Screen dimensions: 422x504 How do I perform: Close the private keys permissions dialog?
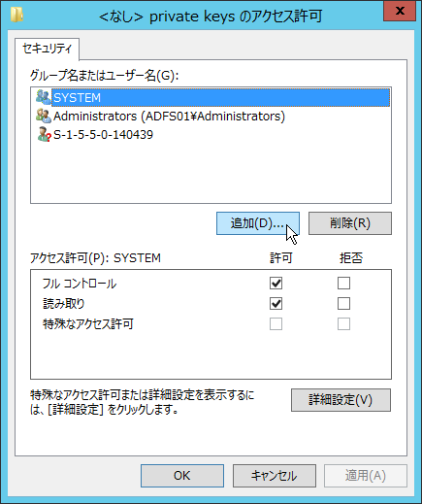(x=400, y=11)
